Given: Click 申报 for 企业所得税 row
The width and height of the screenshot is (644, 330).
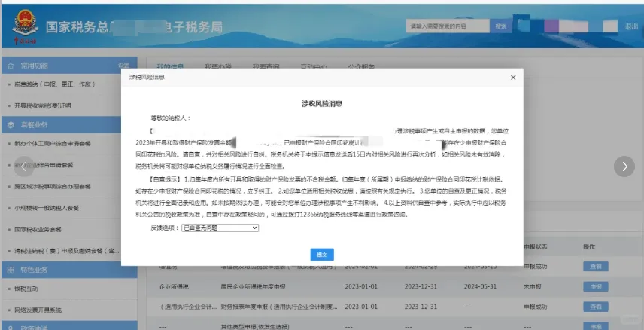Looking at the screenshot, I should 596,287.
